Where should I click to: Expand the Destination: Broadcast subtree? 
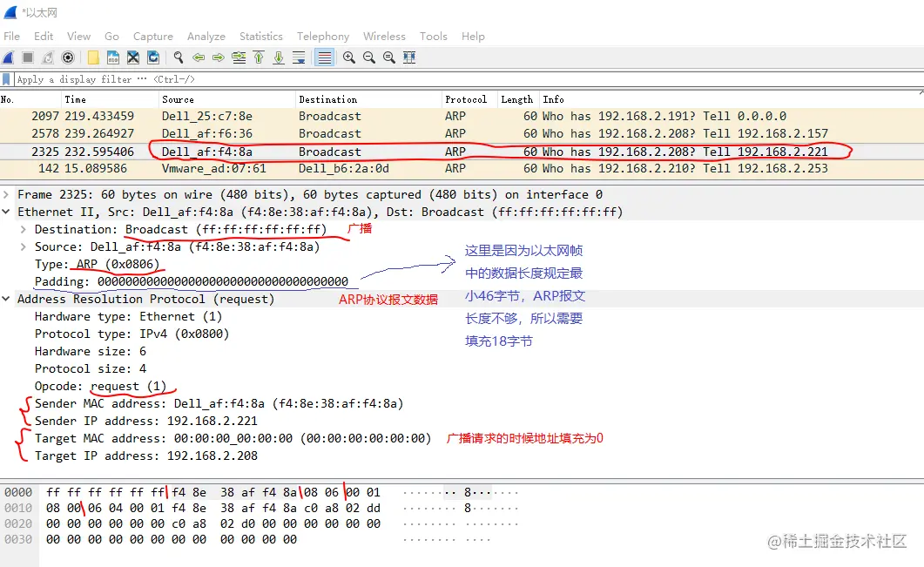(x=23, y=229)
